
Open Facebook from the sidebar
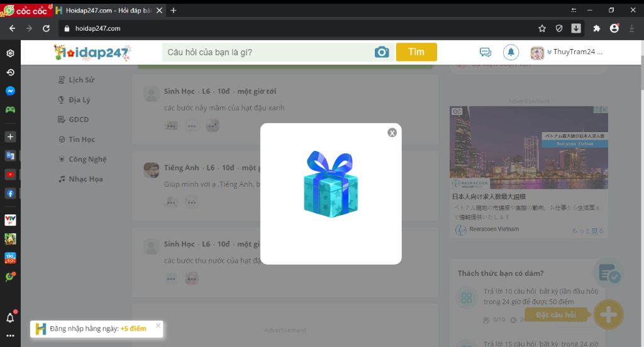10,194
